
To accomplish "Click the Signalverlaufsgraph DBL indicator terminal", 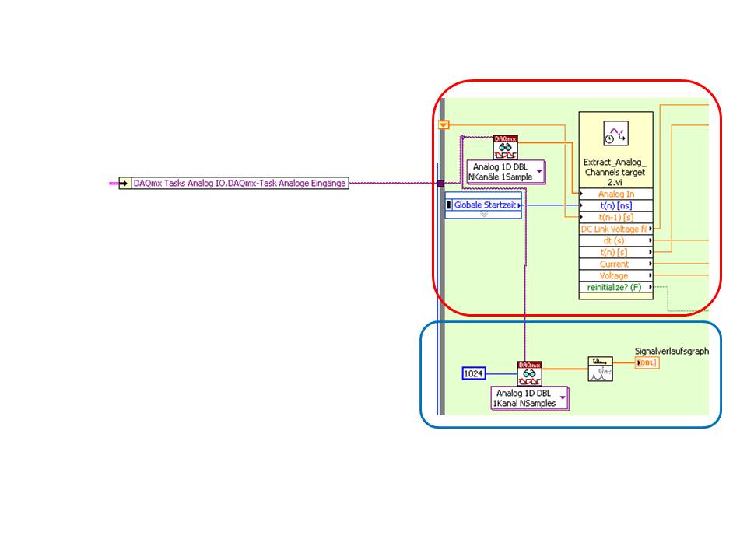I will click(647, 363).
